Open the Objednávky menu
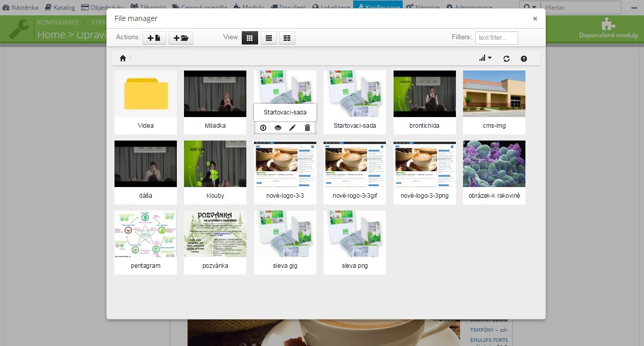 (x=103, y=7)
